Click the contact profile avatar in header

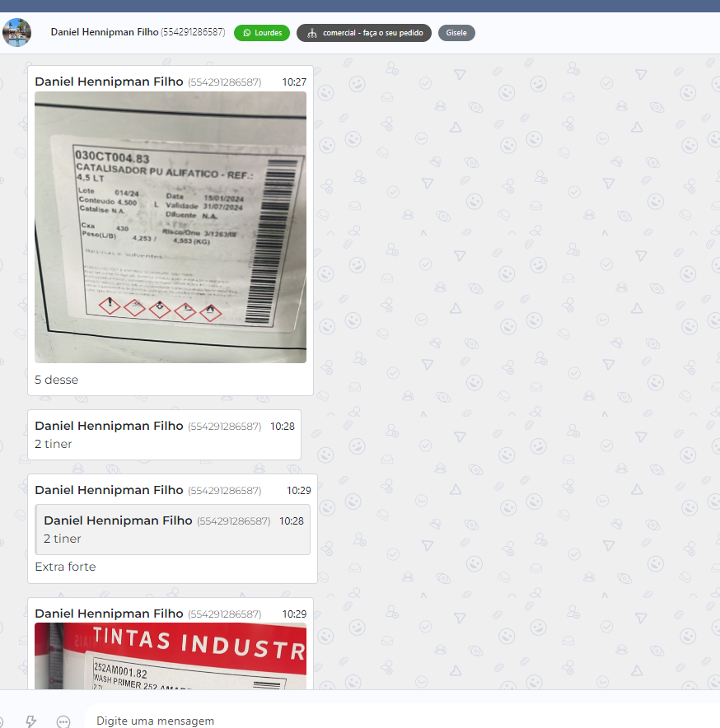16,32
